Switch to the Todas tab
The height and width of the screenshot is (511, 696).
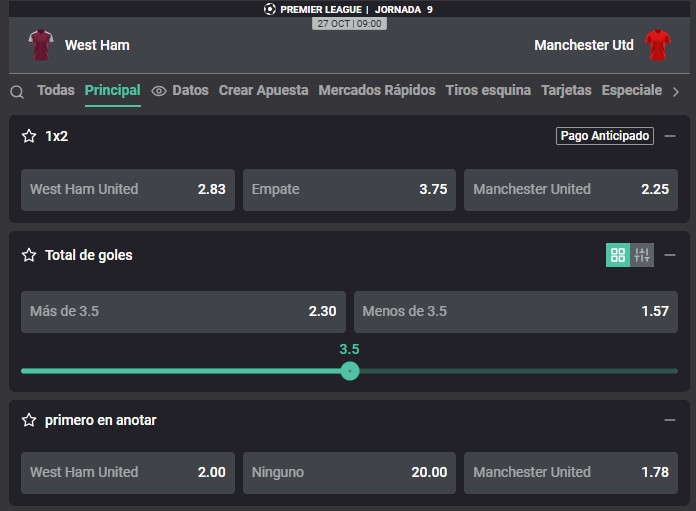56,90
